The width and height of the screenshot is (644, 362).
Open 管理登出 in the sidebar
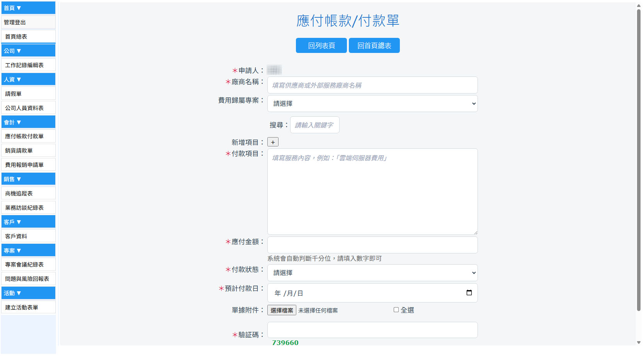click(x=28, y=22)
